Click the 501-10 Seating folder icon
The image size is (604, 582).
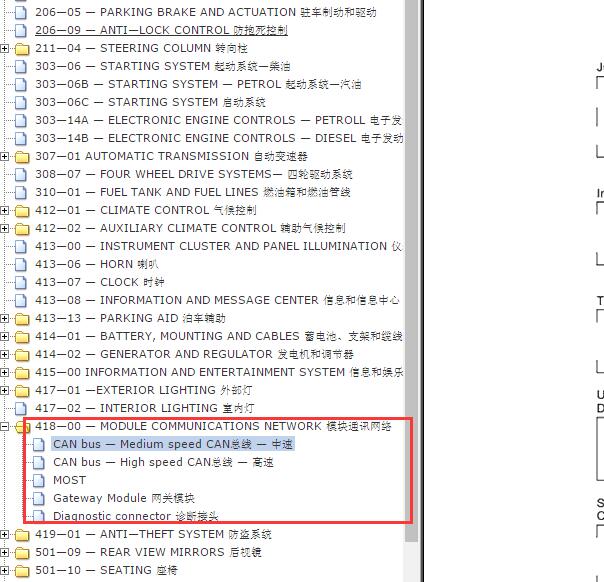click(x=22, y=570)
